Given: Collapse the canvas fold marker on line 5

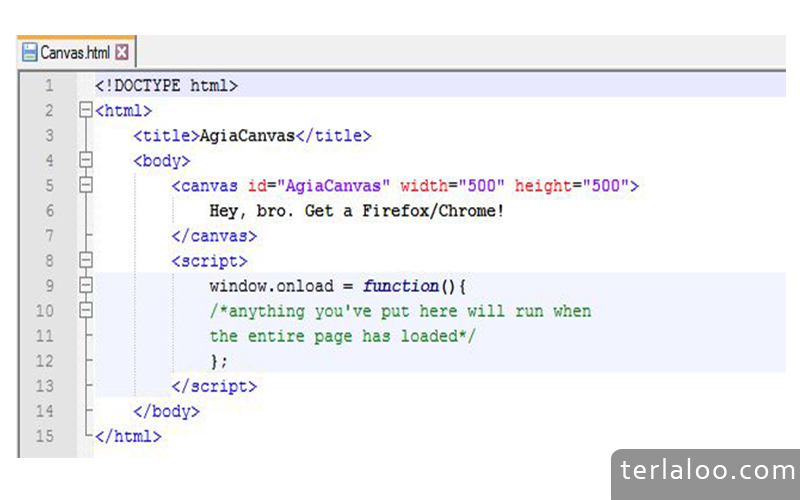Looking at the screenshot, I should [86, 185].
